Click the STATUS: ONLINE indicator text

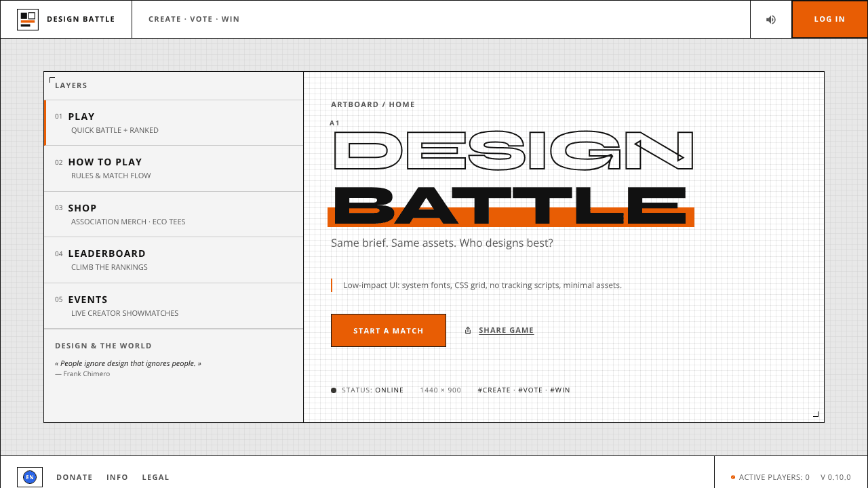click(x=372, y=390)
